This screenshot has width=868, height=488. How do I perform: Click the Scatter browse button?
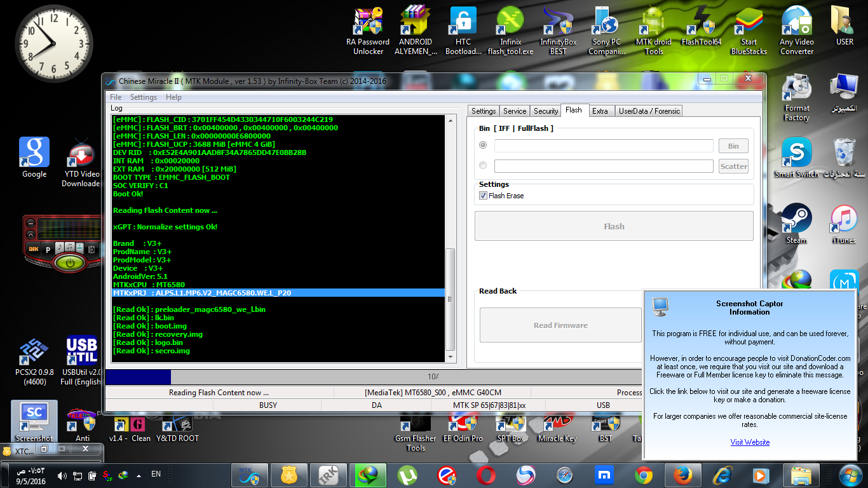[x=733, y=166]
